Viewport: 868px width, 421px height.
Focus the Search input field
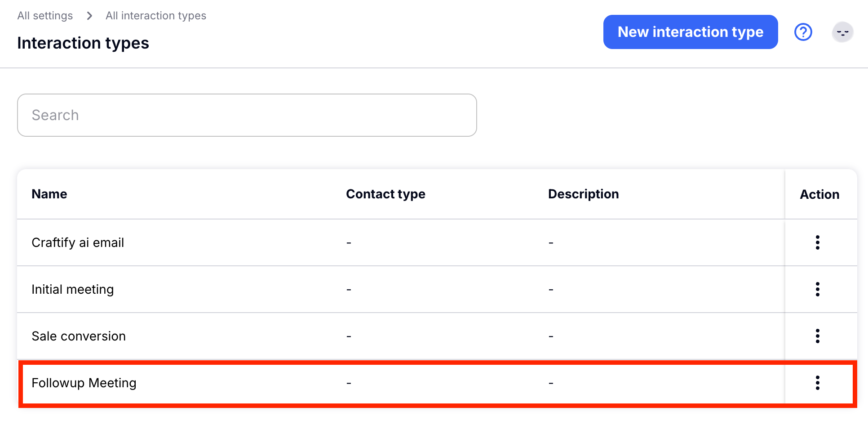tap(247, 115)
